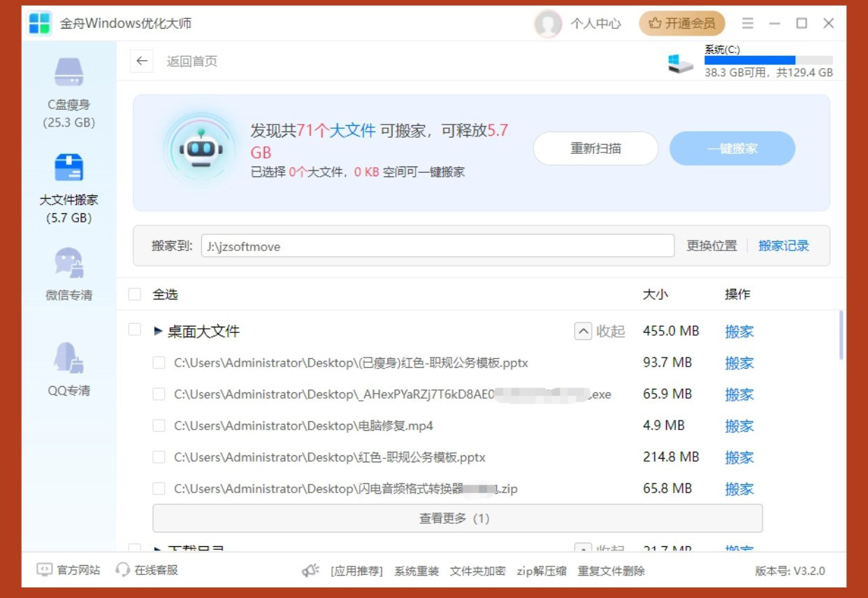Open the 微信专清 cleaning tool
The image size is (868, 598).
pyautogui.click(x=68, y=274)
